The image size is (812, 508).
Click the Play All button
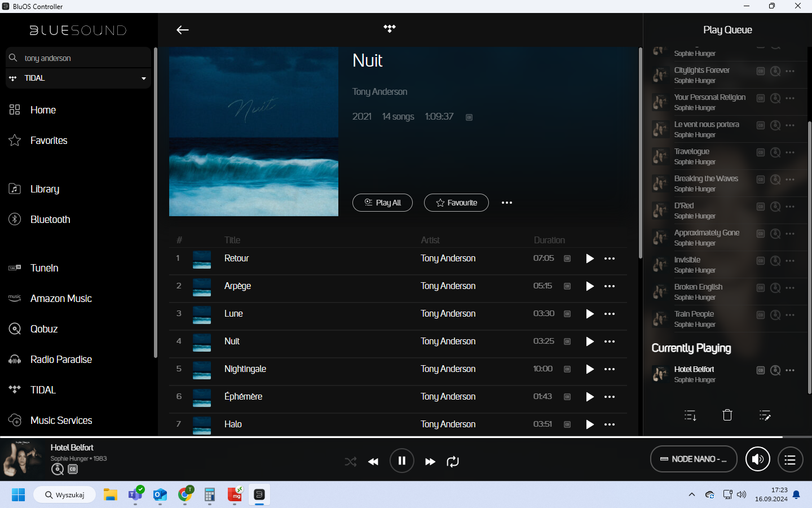382,203
